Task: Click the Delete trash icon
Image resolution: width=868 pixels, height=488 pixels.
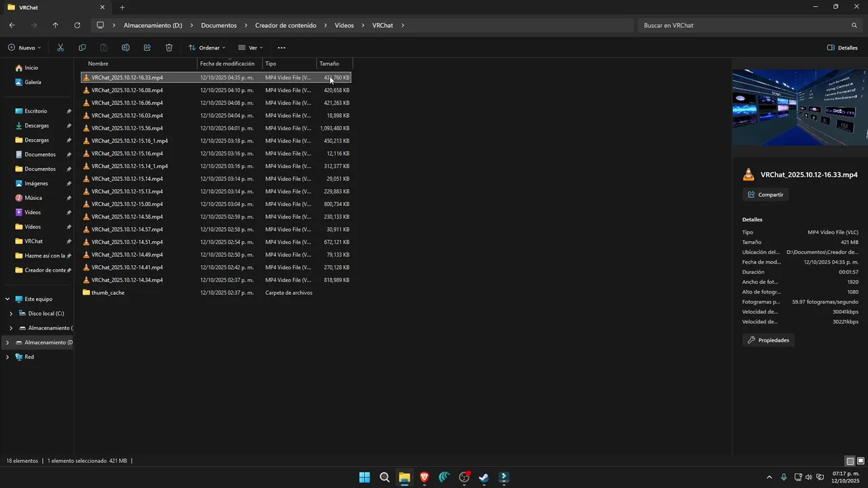Action: 169,47
